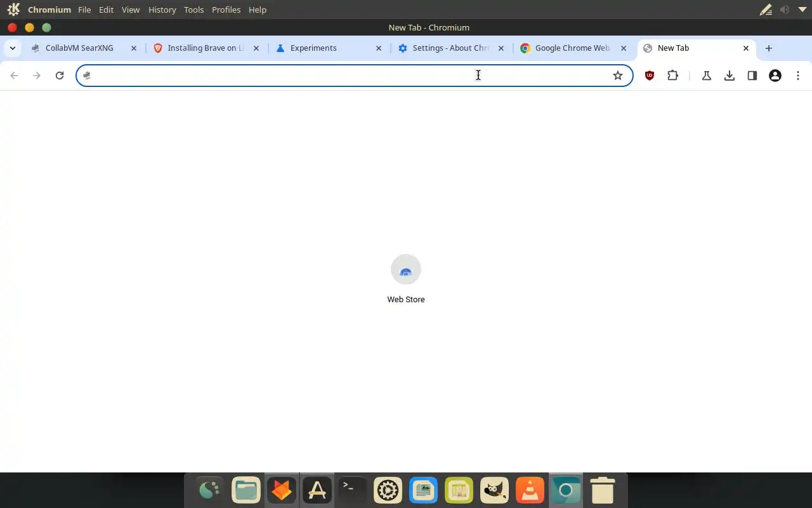Image resolution: width=812 pixels, height=508 pixels.
Task: Bookmark this tab with the star icon
Action: coord(618,76)
